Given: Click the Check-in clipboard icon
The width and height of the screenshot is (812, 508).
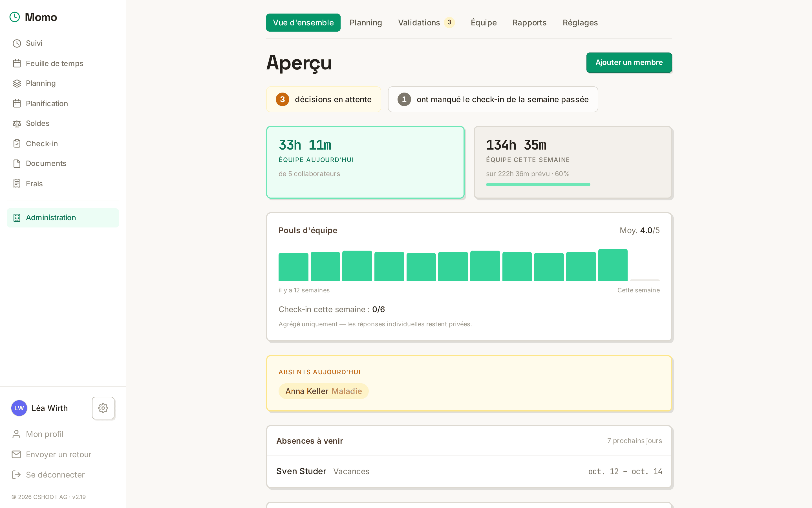Looking at the screenshot, I should click(x=17, y=143).
